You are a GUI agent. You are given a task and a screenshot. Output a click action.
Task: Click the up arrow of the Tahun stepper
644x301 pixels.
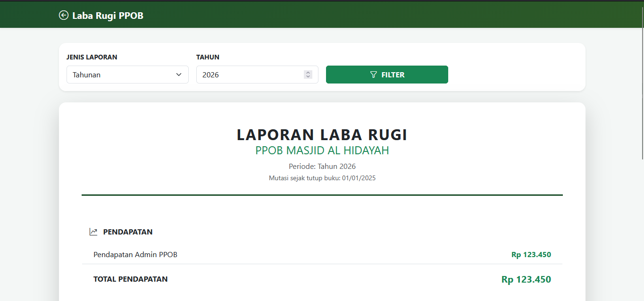[308, 72]
